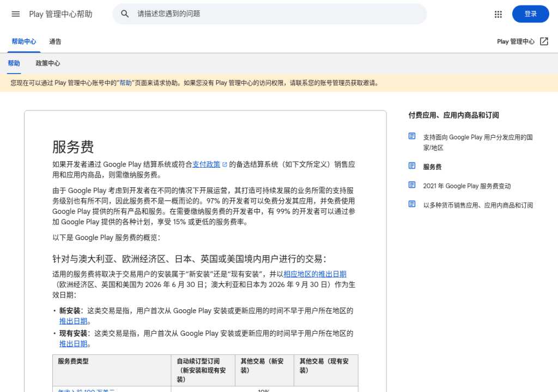The height and width of the screenshot is (392, 558).
Task: Open 支持面向 Google Play 用户分发应用的国家/地区 article
Action: point(477,142)
